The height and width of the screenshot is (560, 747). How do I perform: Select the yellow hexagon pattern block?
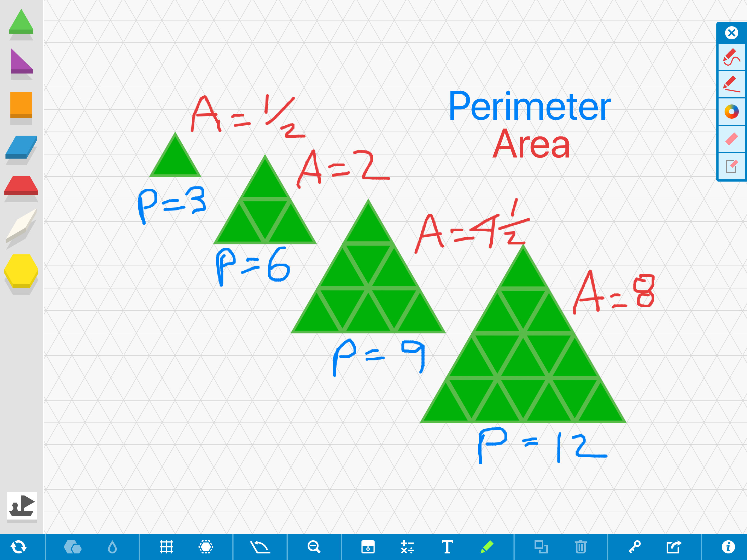pos(21,271)
